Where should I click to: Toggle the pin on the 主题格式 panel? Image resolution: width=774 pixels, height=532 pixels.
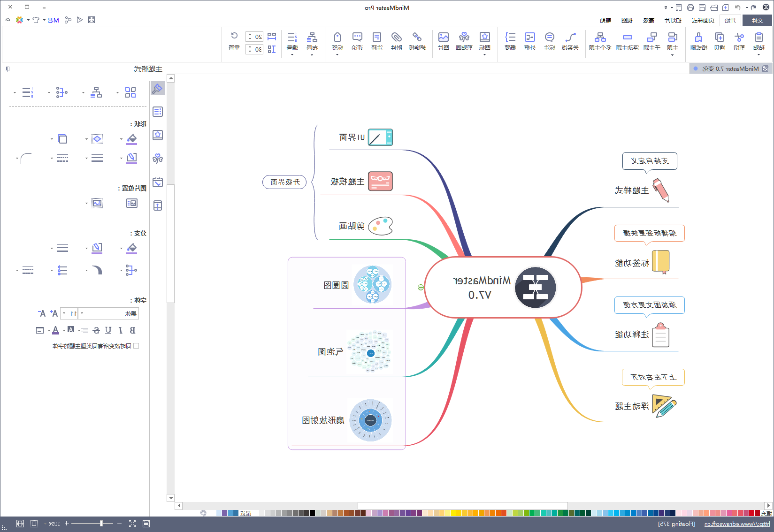point(8,69)
